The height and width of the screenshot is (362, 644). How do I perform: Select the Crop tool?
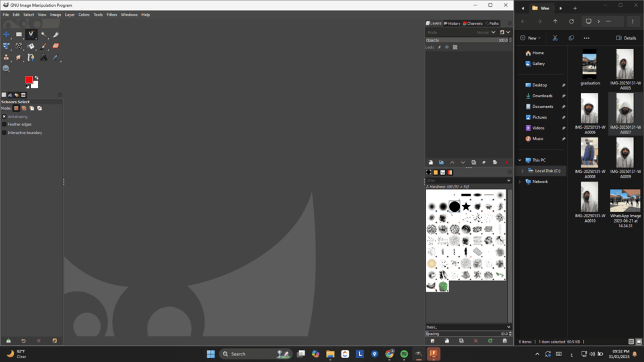click(56, 34)
